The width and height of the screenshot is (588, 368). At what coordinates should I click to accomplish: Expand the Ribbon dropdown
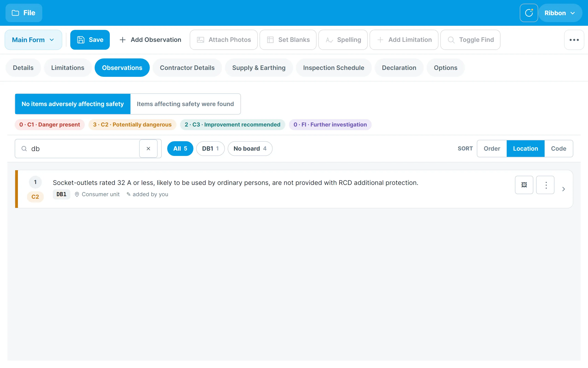560,13
